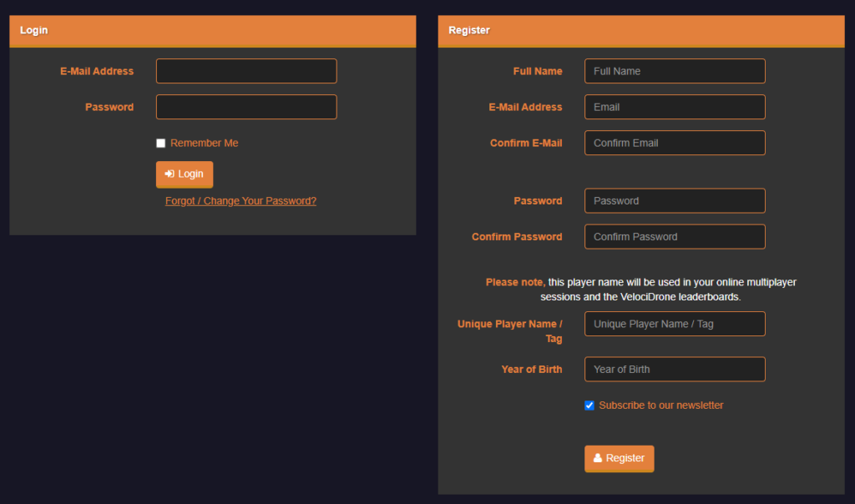
Task: Click the Year of Birth label
Action: [x=531, y=370]
